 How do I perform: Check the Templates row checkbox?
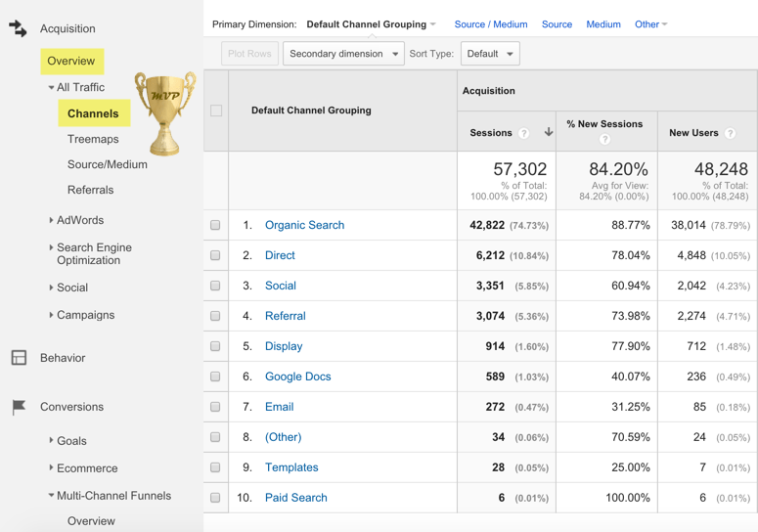click(x=215, y=467)
